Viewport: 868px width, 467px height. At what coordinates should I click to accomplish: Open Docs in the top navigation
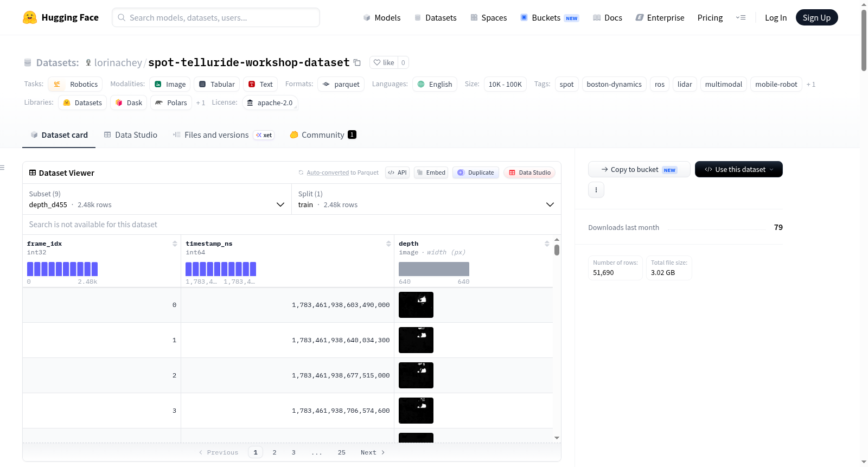(608, 17)
